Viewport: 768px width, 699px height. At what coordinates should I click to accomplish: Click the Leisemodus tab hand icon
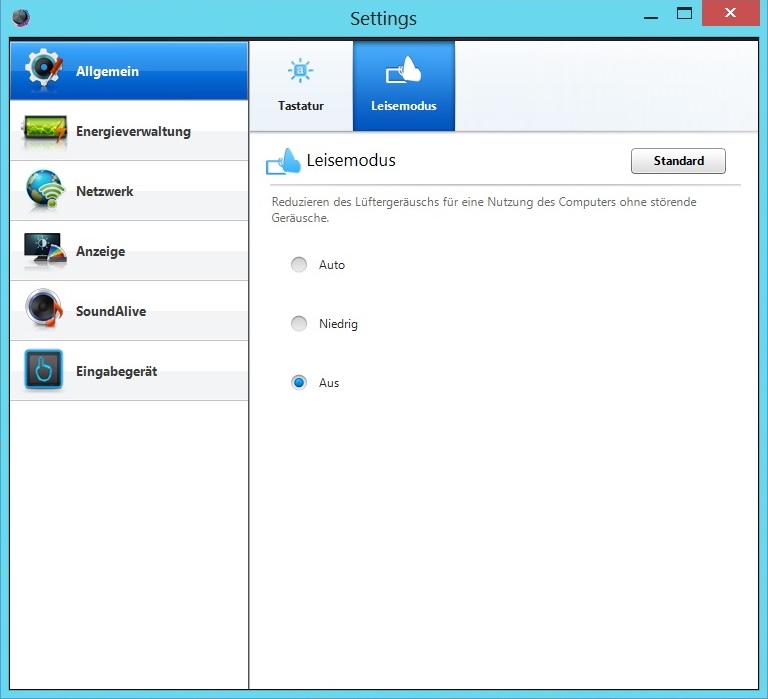(404, 70)
